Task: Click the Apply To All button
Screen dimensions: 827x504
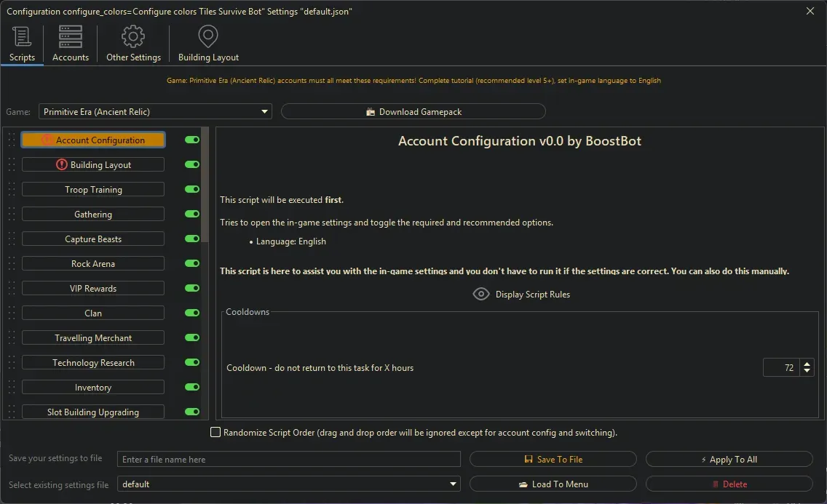Action: [x=729, y=459]
